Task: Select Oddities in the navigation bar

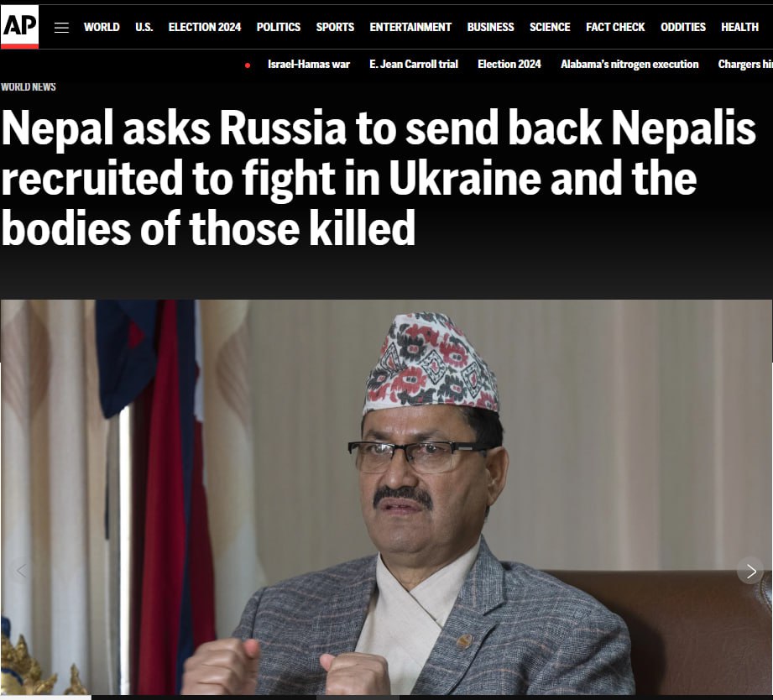Action: (683, 27)
